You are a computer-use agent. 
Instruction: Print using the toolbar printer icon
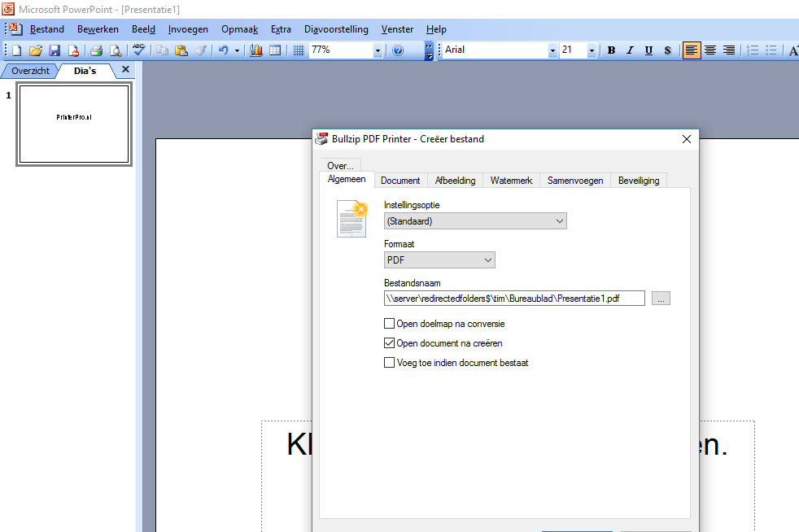tap(96, 50)
